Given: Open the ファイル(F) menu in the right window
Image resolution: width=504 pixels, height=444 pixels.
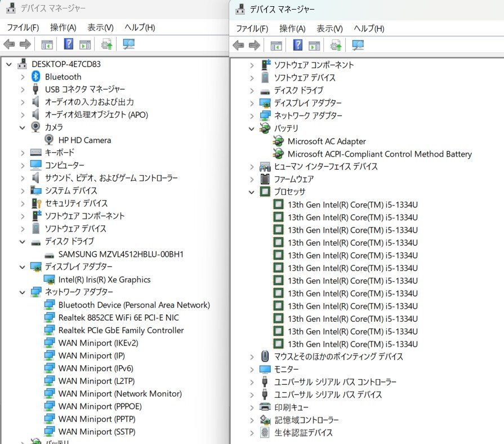Looking at the screenshot, I should point(252,29).
